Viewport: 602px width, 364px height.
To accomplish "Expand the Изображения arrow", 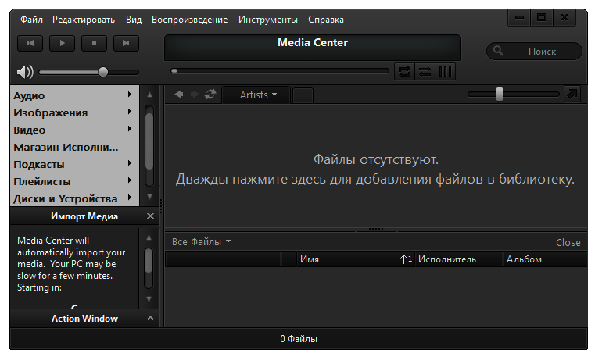I will pyautogui.click(x=130, y=112).
